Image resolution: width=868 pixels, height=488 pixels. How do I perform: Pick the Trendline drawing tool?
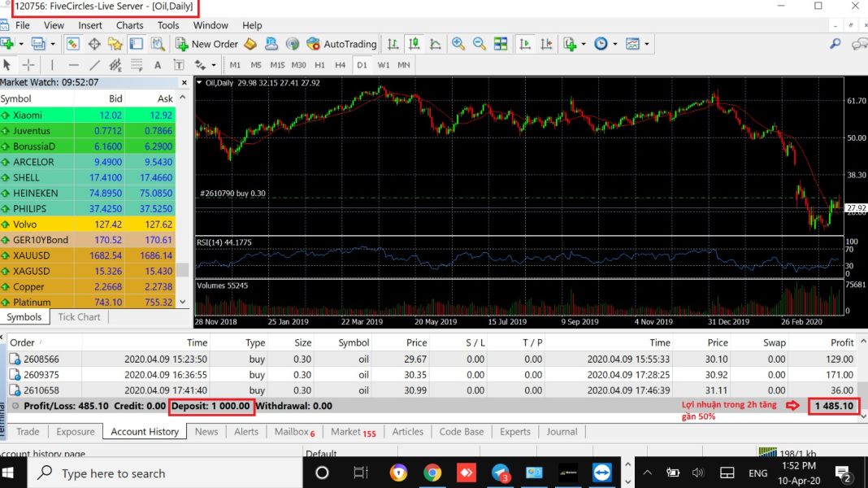[x=94, y=65]
